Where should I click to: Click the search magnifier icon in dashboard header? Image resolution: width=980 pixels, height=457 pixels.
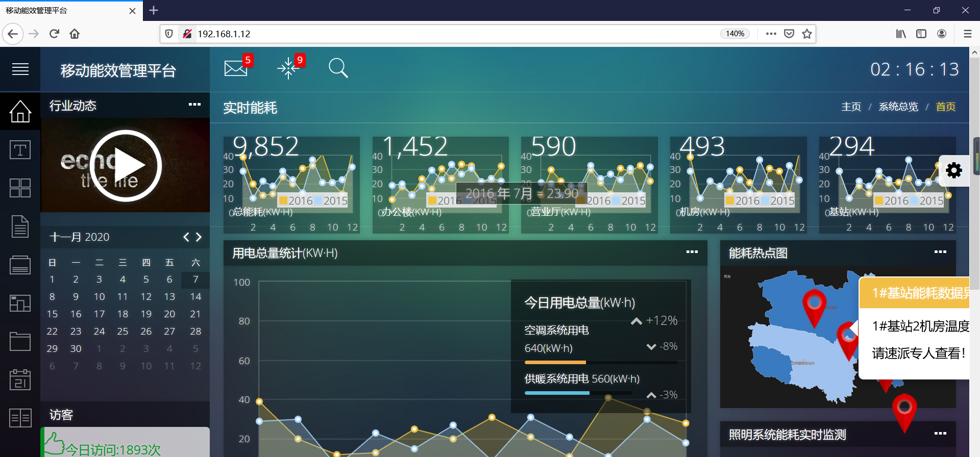pyautogui.click(x=338, y=68)
